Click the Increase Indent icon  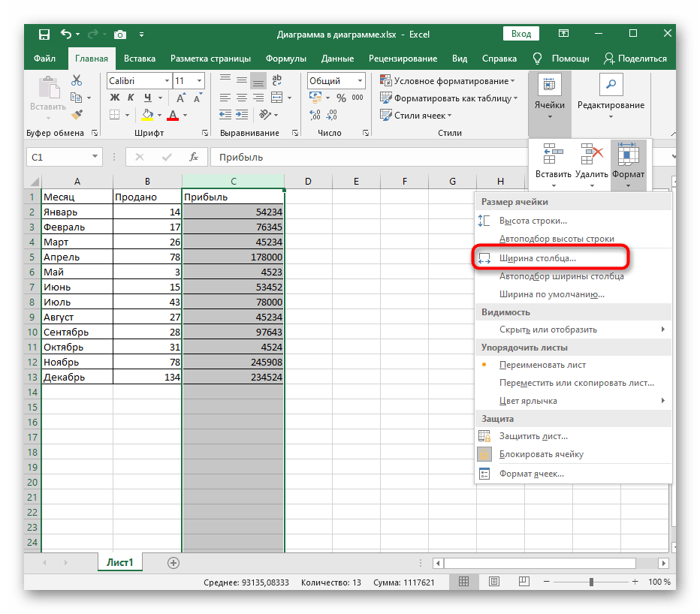tap(242, 115)
